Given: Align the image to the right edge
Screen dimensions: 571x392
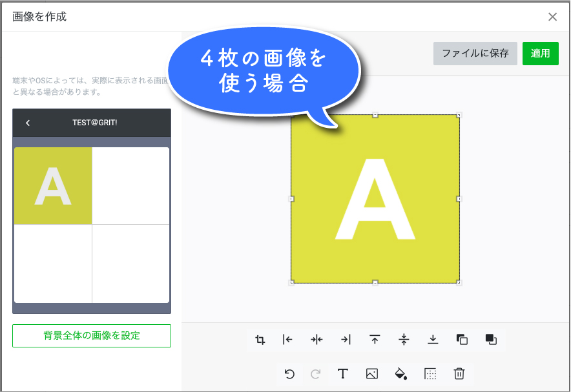Looking at the screenshot, I should coord(346,340).
